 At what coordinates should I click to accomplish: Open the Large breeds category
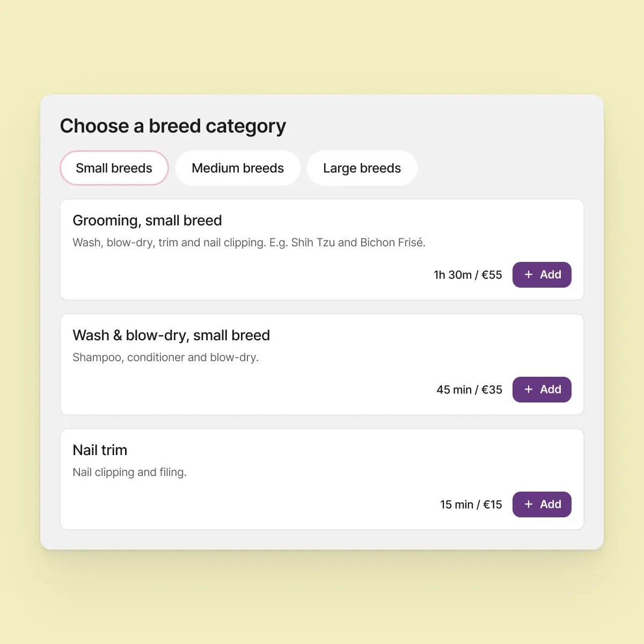[x=362, y=168]
